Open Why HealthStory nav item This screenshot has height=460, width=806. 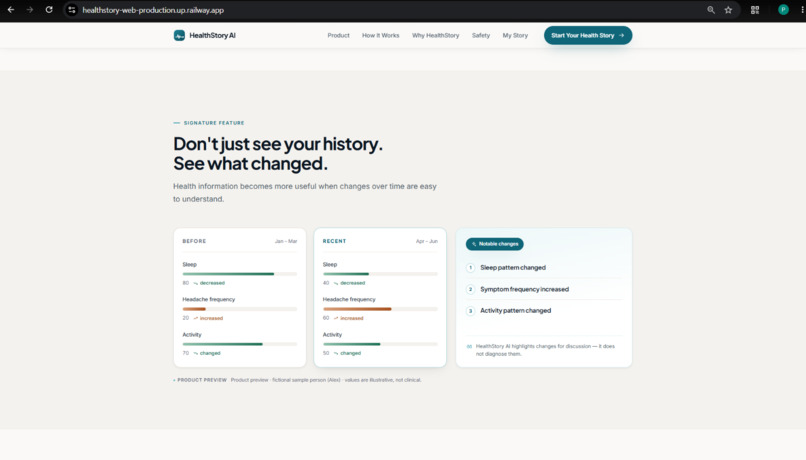coord(435,35)
